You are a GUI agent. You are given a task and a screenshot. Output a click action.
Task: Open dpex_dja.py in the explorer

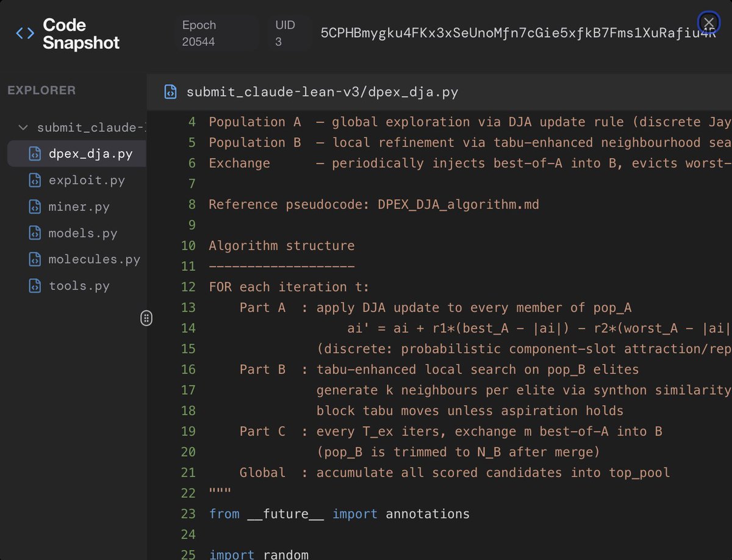(x=77, y=154)
